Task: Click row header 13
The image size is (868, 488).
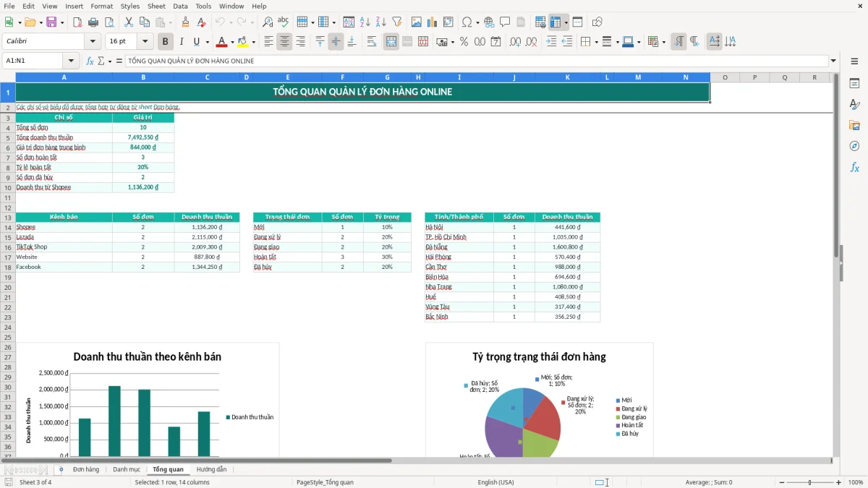Action: click(x=8, y=217)
